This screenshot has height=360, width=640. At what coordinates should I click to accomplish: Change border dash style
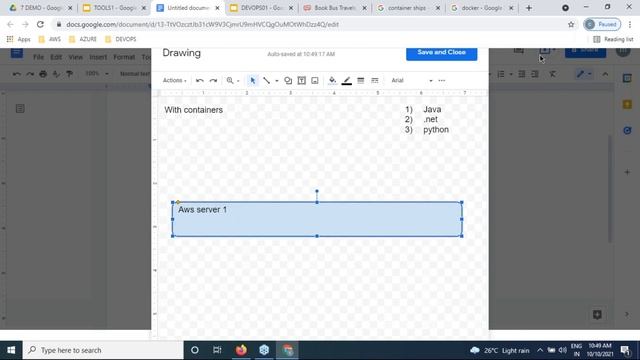pos(375,80)
